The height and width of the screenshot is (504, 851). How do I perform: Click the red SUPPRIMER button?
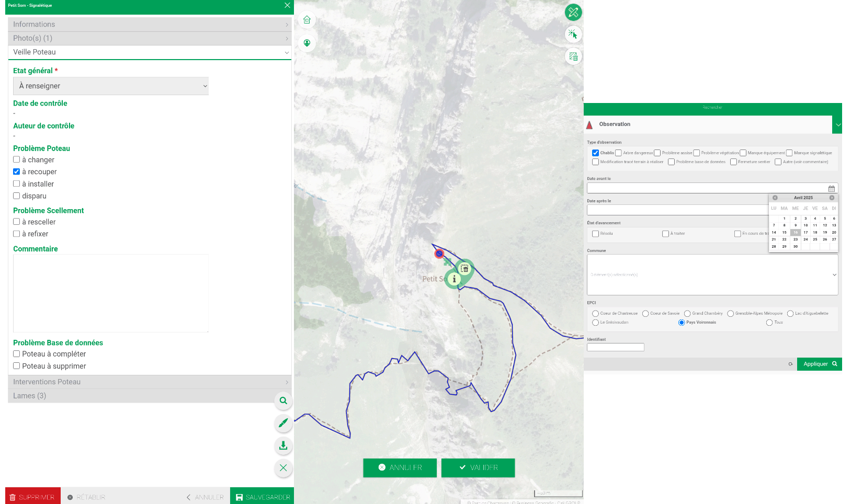[x=33, y=496]
